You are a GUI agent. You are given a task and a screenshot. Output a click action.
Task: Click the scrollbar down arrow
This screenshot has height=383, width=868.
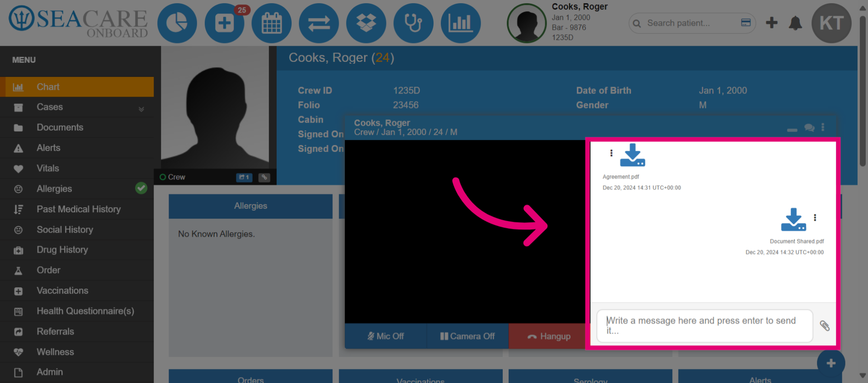pos(863,376)
